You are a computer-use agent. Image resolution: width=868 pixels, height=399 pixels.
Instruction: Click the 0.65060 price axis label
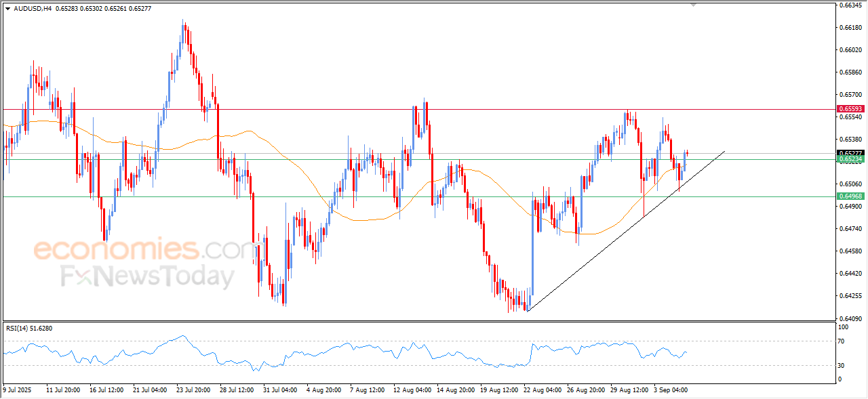pos(850,184)
